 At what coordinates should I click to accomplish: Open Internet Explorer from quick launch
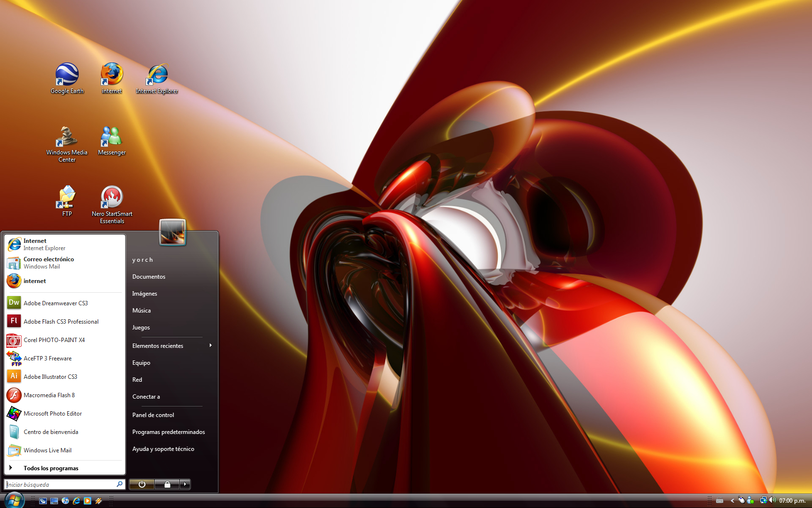pyautogui.click(x=76, y=501)
